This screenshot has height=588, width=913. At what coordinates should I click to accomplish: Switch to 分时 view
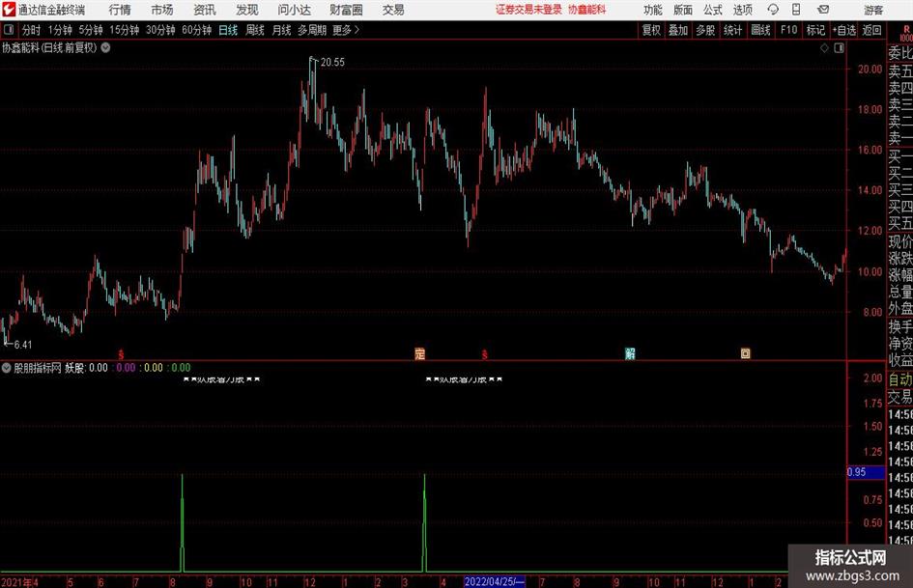pos(32,30)
